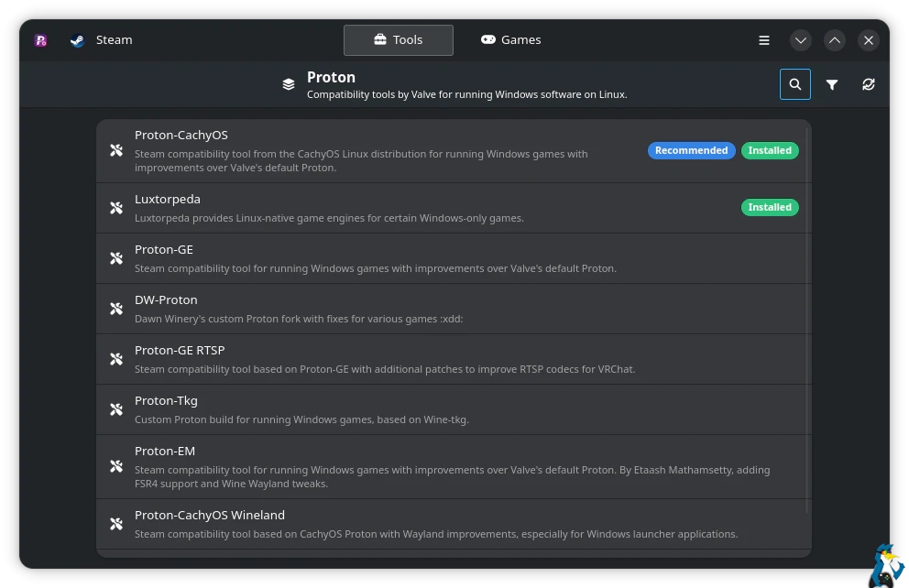This screenshot has height=588, width=909.
Task: Click the Installed badge on Proton-CachyOS
Action: click(770, 150)
